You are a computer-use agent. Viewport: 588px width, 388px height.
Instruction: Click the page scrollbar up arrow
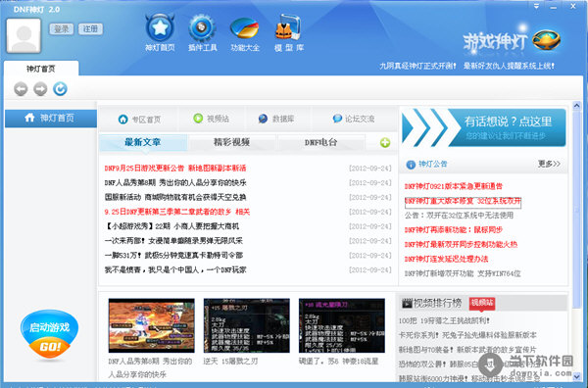click(577, 106)
